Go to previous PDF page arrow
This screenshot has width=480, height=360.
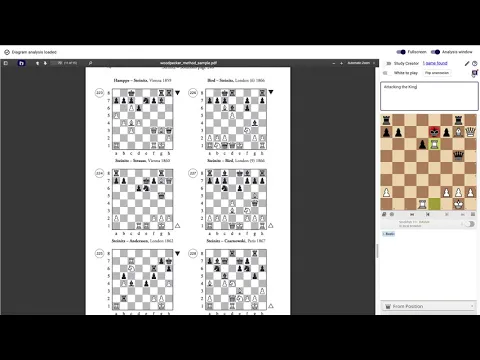click(x=37, y=63)
